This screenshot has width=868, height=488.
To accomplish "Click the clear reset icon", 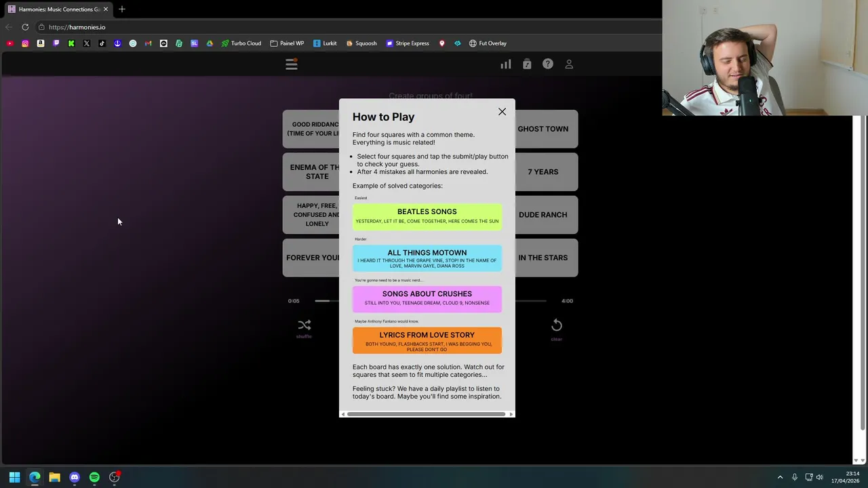I will tap(557, 326).
